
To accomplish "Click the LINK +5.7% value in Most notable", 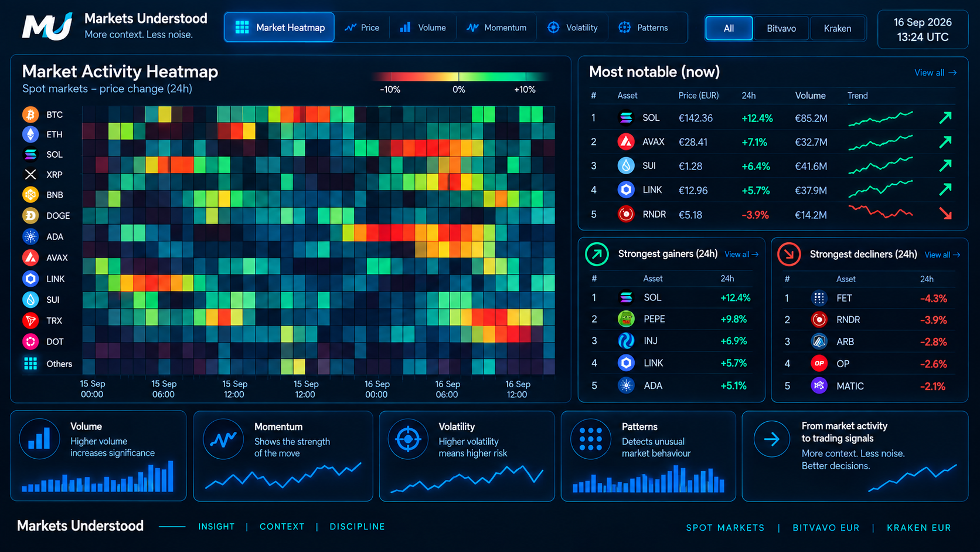I will [756, 191].
